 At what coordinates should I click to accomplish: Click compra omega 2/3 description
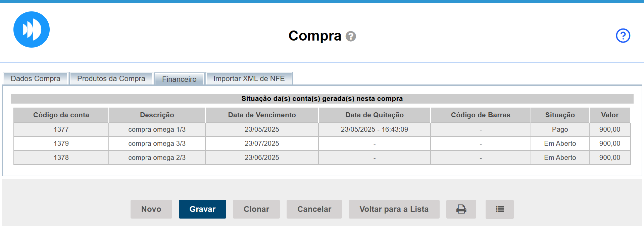pos(157,158)
